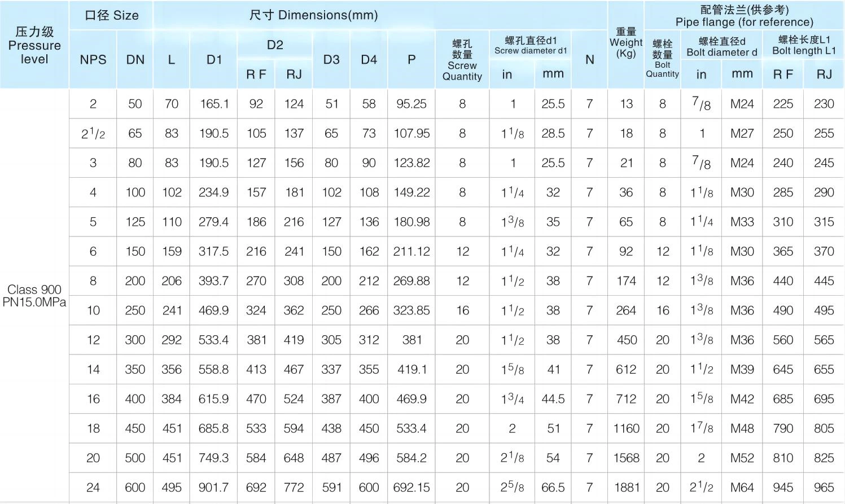
Task: Click P value '269.88' cell
Action: click(x=411, y=281)
